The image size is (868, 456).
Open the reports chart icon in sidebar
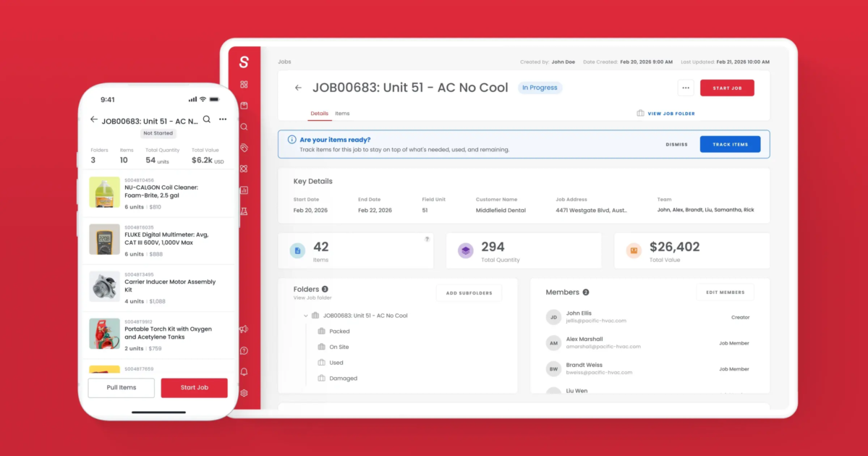244,190
